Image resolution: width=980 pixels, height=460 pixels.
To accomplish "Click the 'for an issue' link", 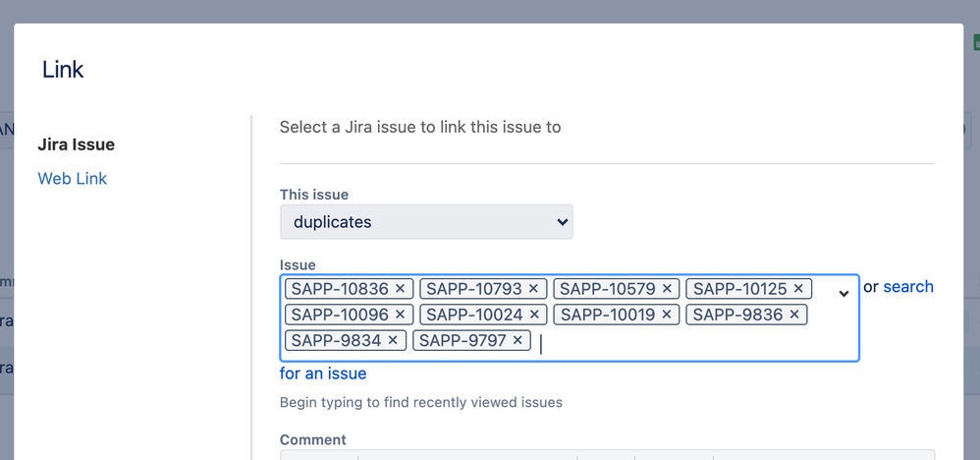I will pyautogui.click(x=323, y=374).
